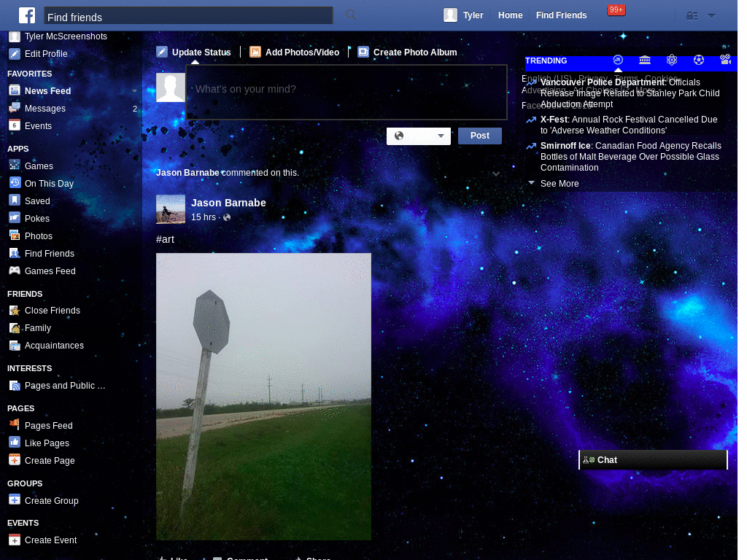This screenshot has height=560, width=747.
Task: Switch trending to entertainment camera icon
Action: [x=725, y=60]
